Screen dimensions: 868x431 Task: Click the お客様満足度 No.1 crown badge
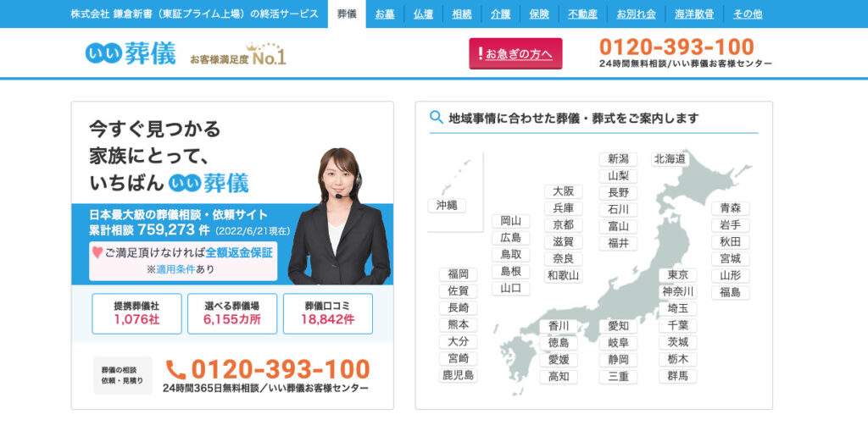coord(238,56)
